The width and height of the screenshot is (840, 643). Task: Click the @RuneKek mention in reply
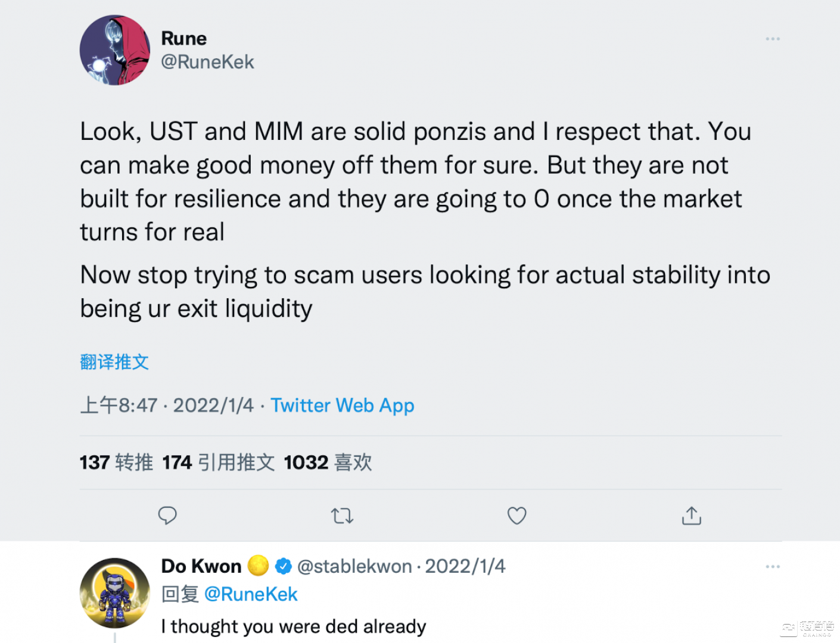click(251, 594)
